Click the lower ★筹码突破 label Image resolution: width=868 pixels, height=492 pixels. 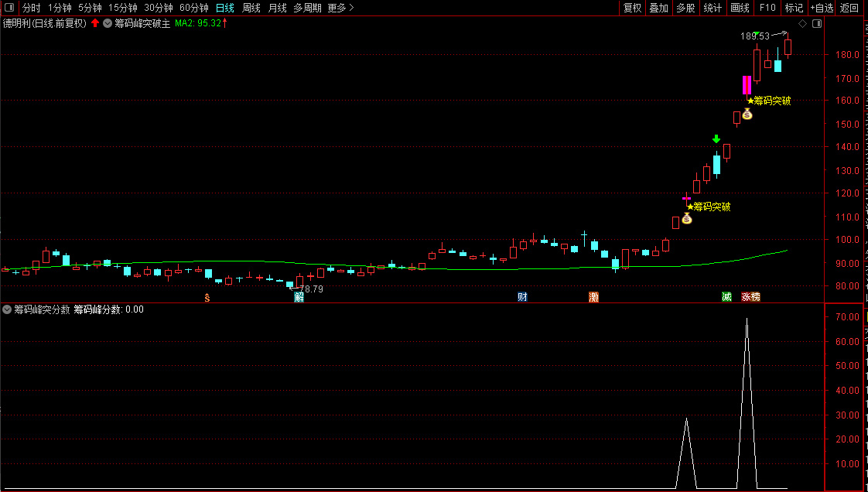pos(709,207)
